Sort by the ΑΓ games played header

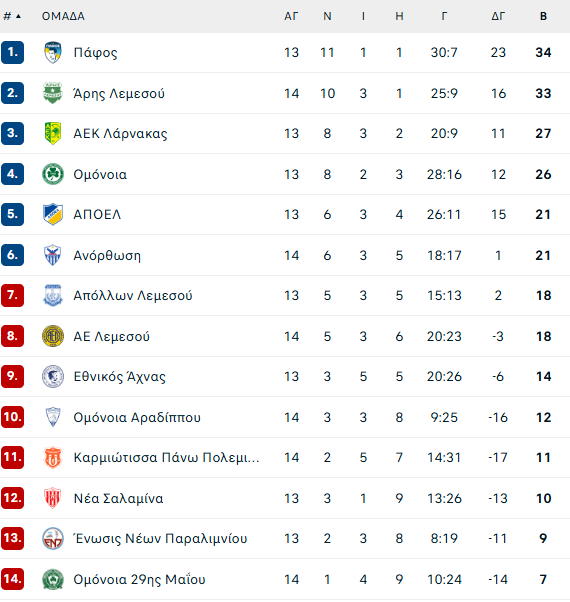291,16
